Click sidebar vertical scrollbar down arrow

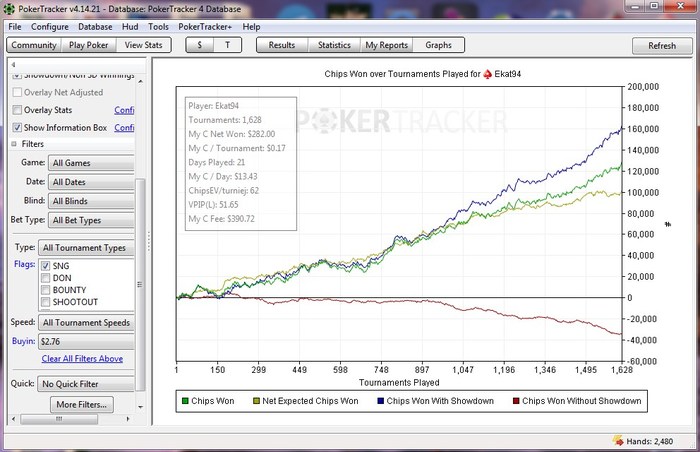pos(141,407)
